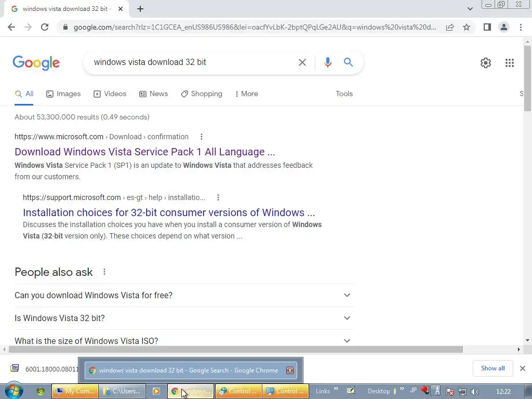Switch to My Computer taskbar button
The height and width of the screenshot is (399, 532).
75,391
